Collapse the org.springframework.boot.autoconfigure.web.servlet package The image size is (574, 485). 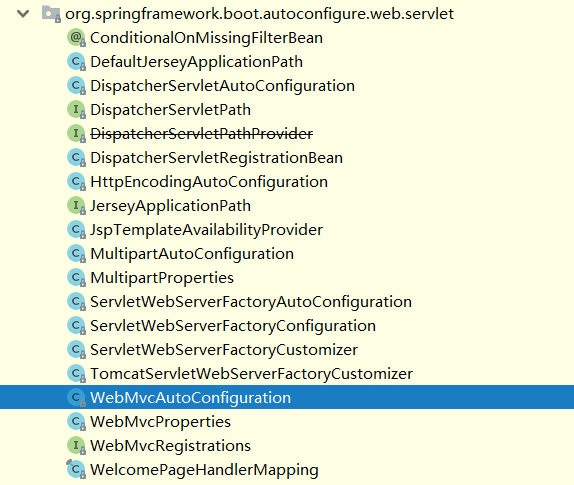pos(23,14)
